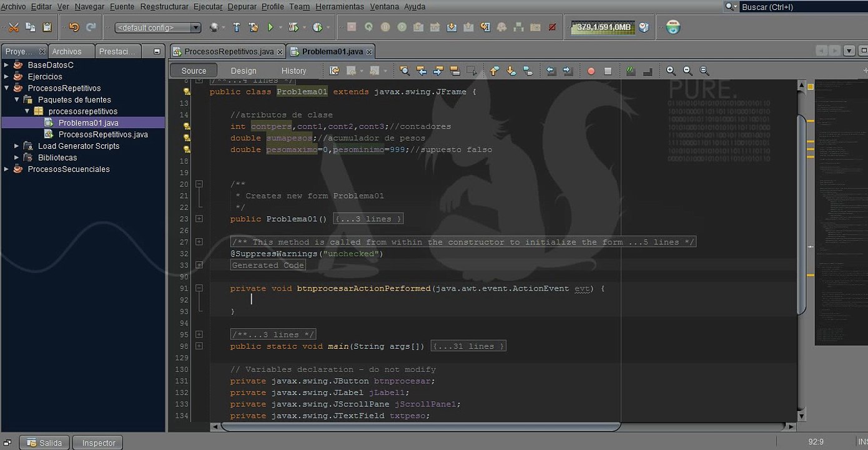Undo the last edit
The width and height of the screenshot is (868, 450).
74,27
